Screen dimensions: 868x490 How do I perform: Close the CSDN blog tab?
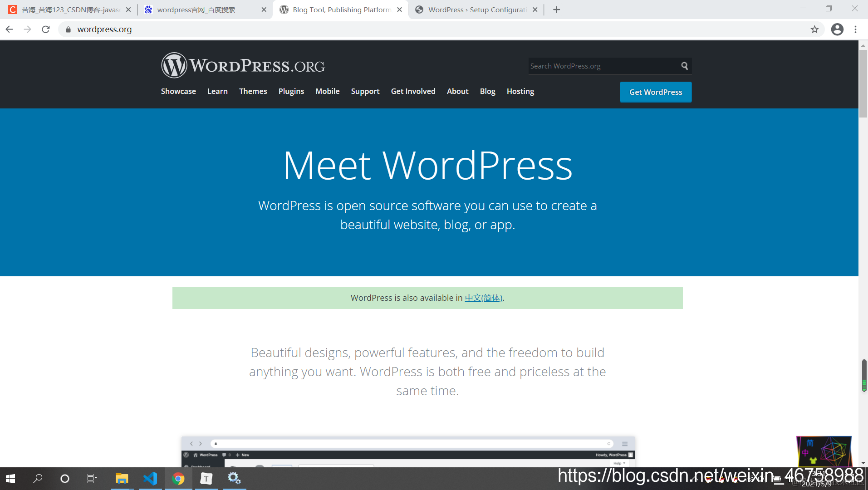pyautogui.click(x=128, y=10)
